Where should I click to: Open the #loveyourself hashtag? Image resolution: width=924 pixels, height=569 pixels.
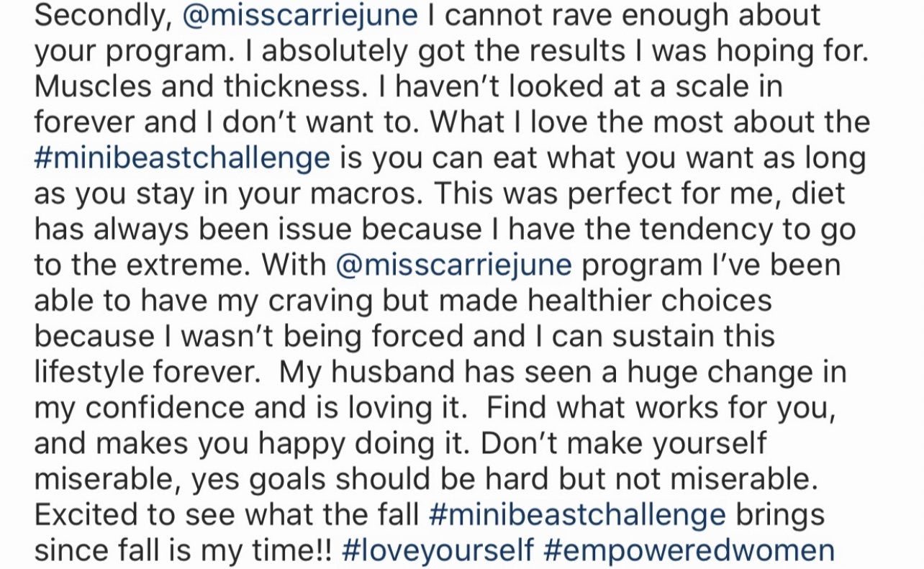pos(438,550)
